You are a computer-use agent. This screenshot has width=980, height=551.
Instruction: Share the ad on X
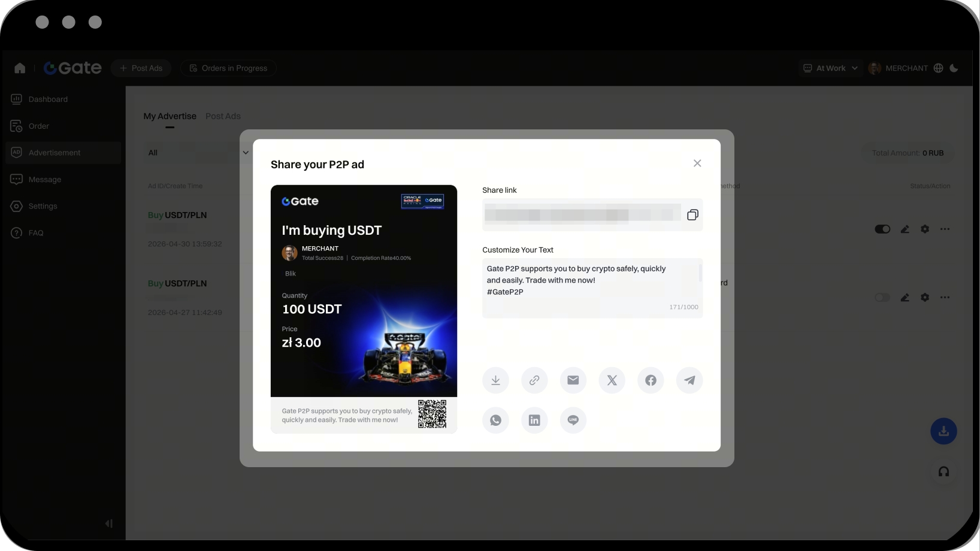tap(612, 380)
